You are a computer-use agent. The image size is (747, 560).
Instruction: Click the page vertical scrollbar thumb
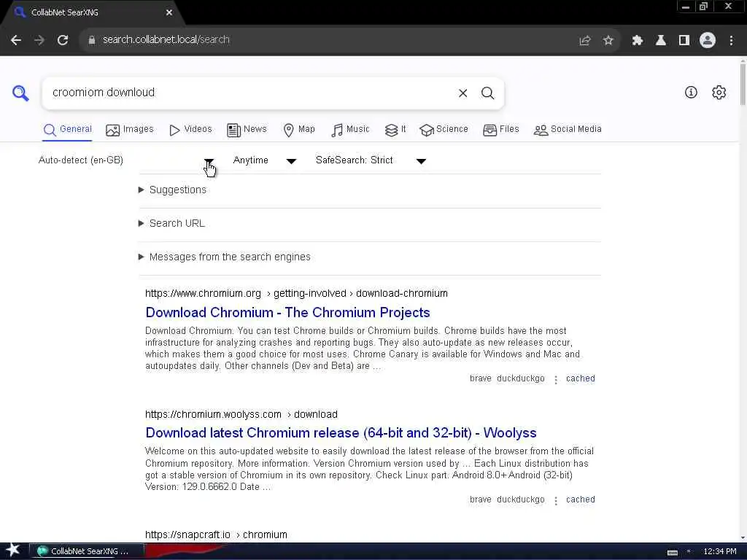click(x=743, y=83)
